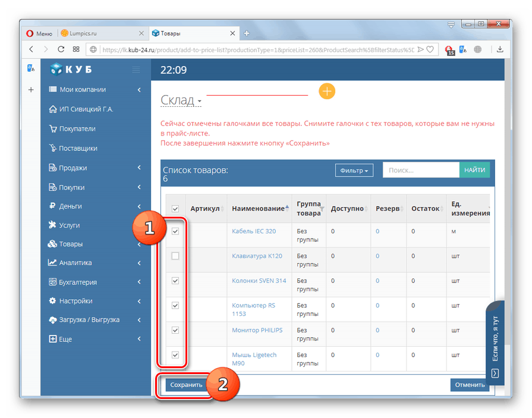Screen dimensions: 532x418
Task: Open the downloads panel
Action: coord(500,49)
